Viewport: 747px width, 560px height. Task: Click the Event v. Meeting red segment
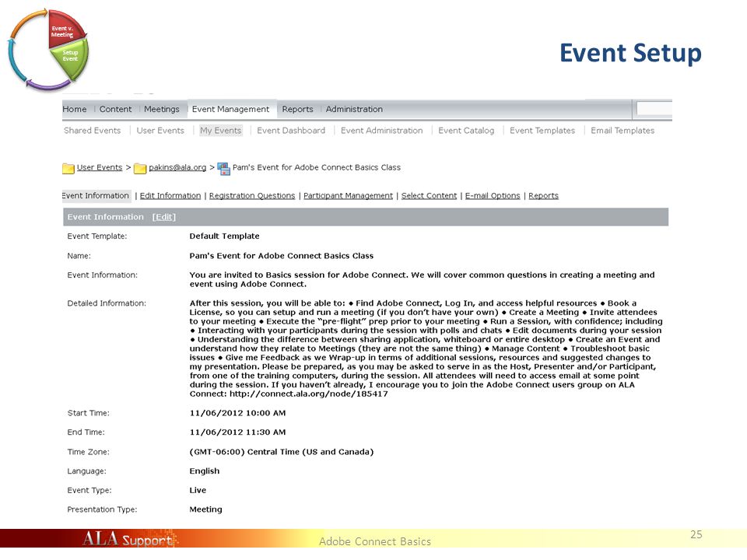(x=65, y=30)
